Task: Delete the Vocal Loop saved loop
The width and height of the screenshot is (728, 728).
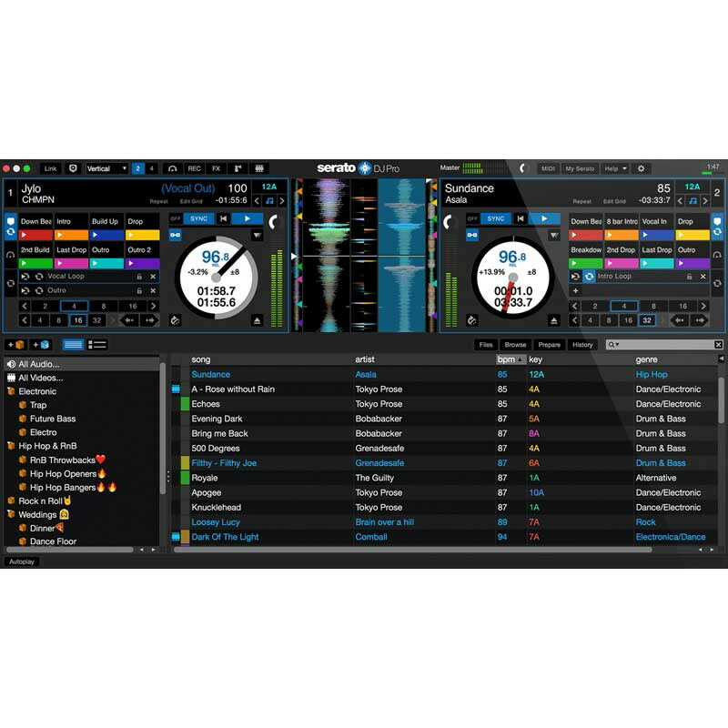Action: [153, 276]
